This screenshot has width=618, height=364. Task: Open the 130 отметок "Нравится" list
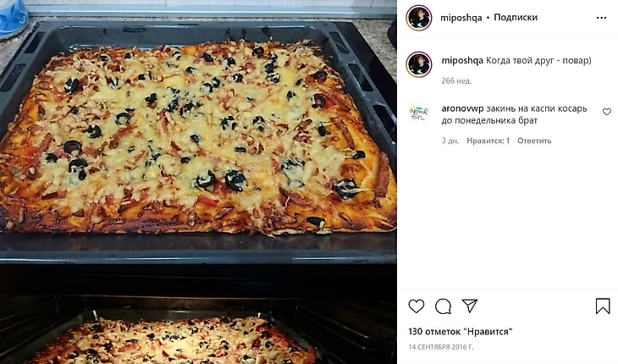click(460, 332)
